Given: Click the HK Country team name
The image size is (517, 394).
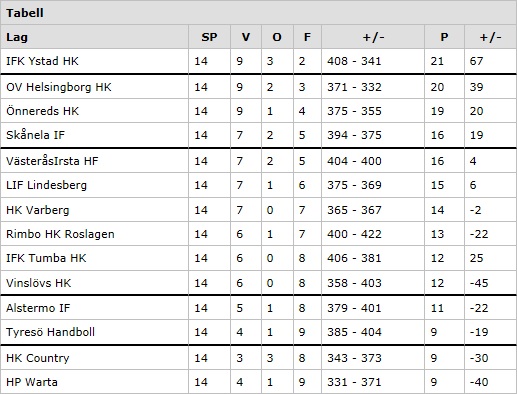Looking at the screenshot, I should coord(38,358).
